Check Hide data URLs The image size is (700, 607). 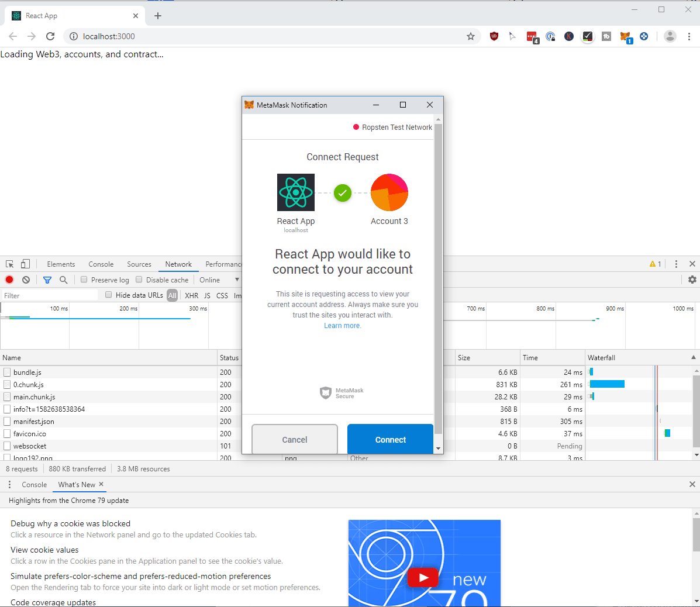coord(109,295)
